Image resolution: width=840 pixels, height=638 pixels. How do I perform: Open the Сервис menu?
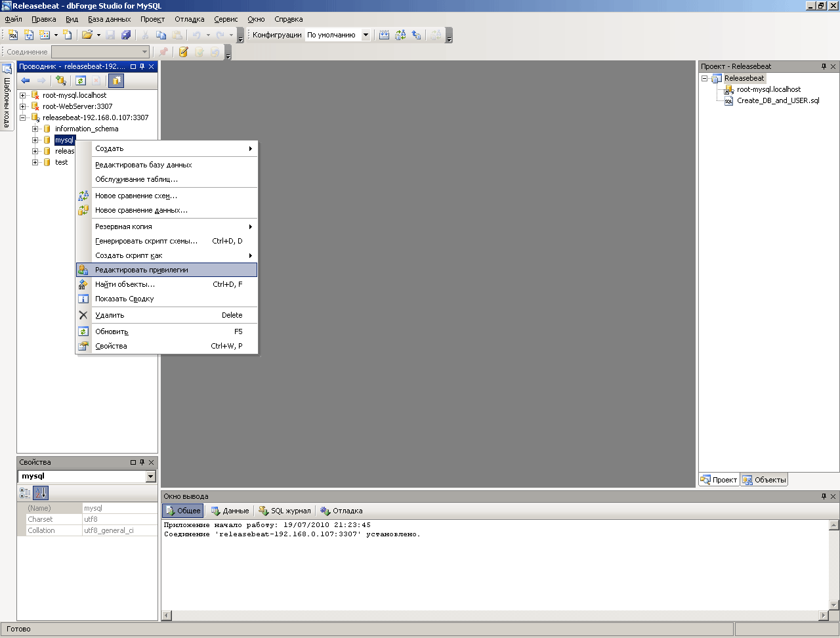click(x=226, y=19)
